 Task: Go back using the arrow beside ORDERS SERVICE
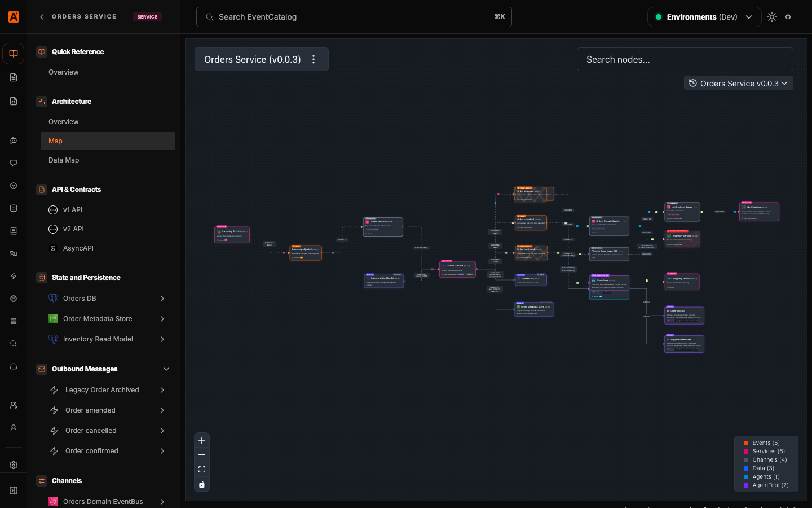pos(42,17)
